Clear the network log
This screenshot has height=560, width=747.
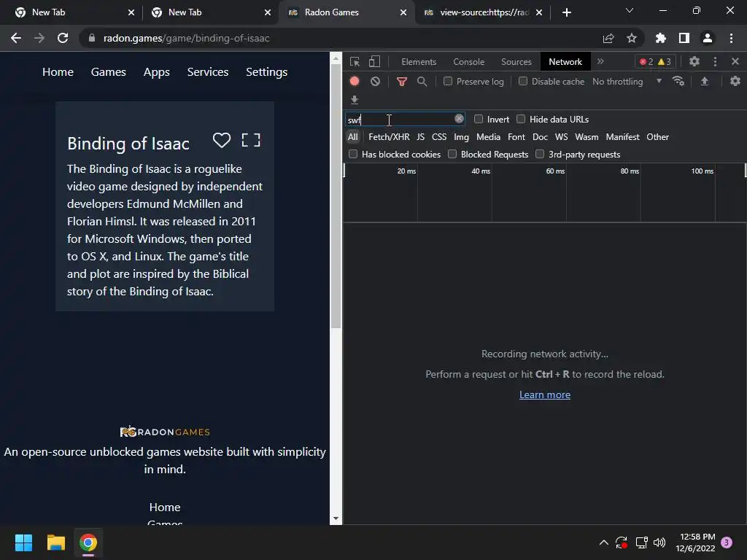pyautogui.click(x=376, y=81)
